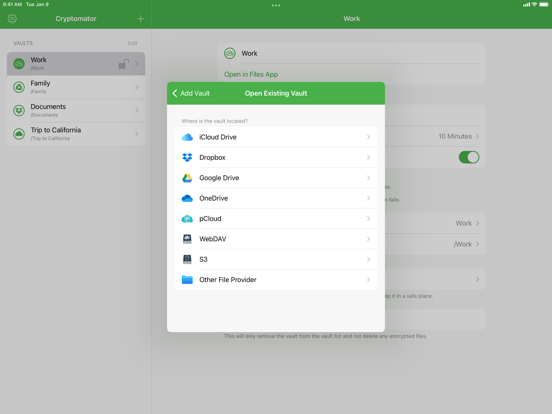This screenshot has width=552, height=414.
Task: Pick pCloud as the vault location
Action: [x=276, y=219]
